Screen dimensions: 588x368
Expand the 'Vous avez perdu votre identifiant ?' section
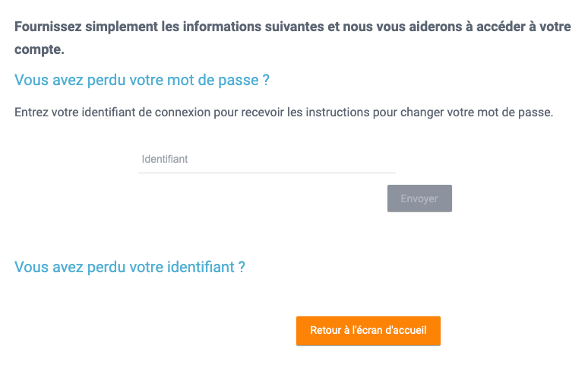pos(129,267)
